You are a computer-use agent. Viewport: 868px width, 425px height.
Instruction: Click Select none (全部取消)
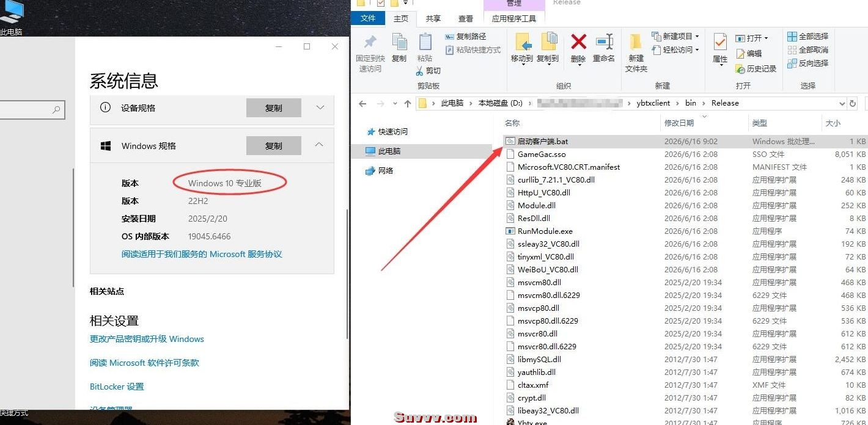[x=808, y=50]
